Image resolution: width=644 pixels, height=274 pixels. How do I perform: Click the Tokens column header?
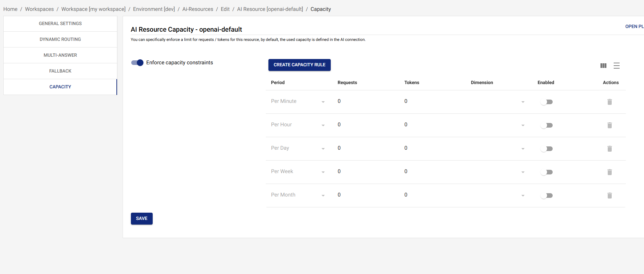tap(412, 83)
